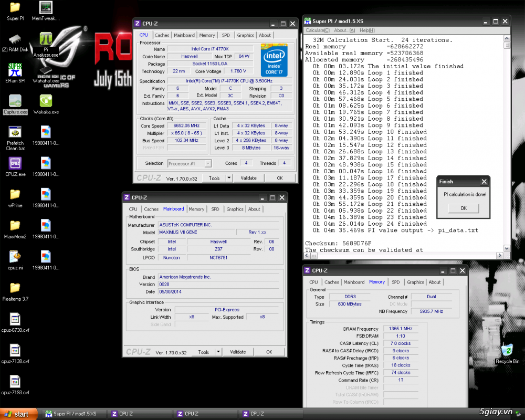Switch to the SPD tab in CPU-Z
The image size is (525, 420).
coord(225,35)
